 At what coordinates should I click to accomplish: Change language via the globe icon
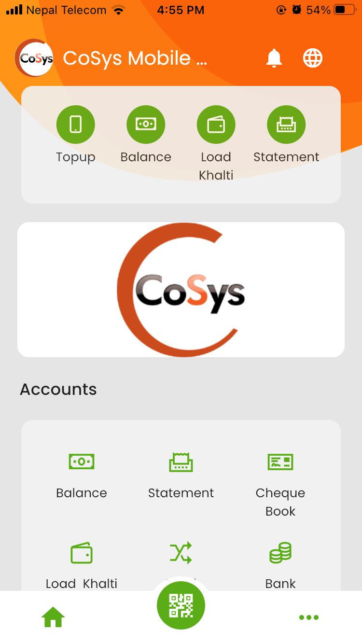313,58
